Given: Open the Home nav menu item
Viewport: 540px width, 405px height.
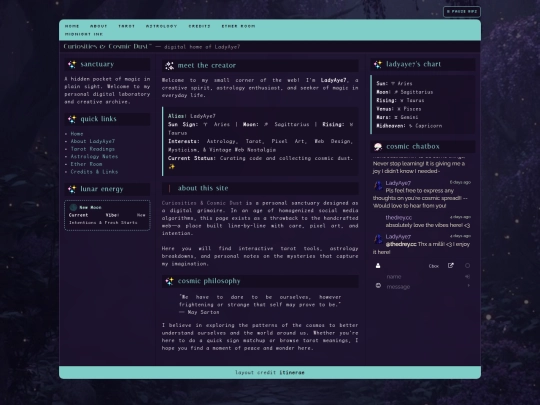Looking at the screenshot, I should coord(72,26).
